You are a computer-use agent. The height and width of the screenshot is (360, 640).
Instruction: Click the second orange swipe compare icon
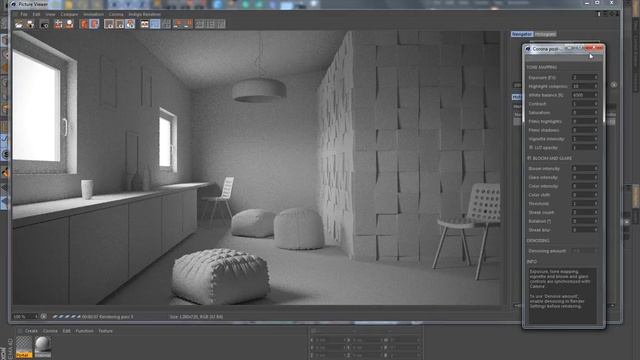pos(188,24)
